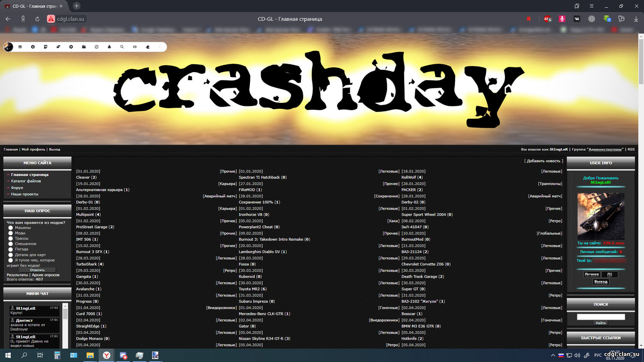Select the 'Машины' poll option
The width and height of the screenshot is (644, 362).
[x=11, y=228]
